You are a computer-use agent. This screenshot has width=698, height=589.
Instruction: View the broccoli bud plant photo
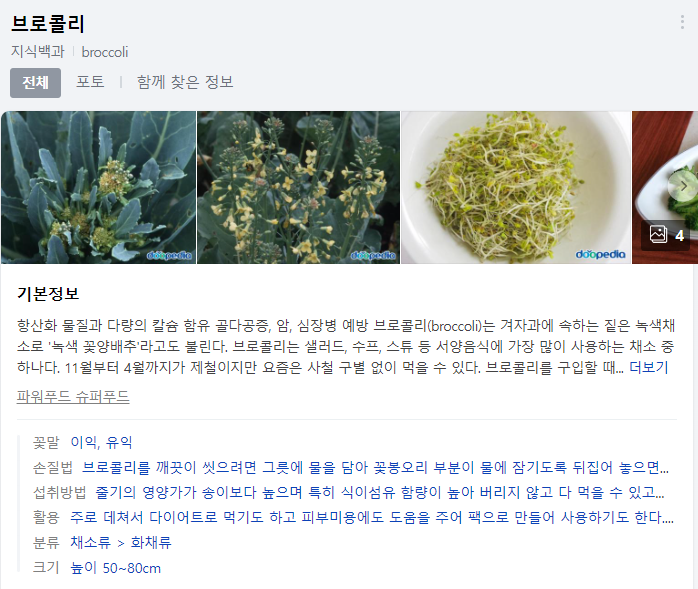click(98, 187)
